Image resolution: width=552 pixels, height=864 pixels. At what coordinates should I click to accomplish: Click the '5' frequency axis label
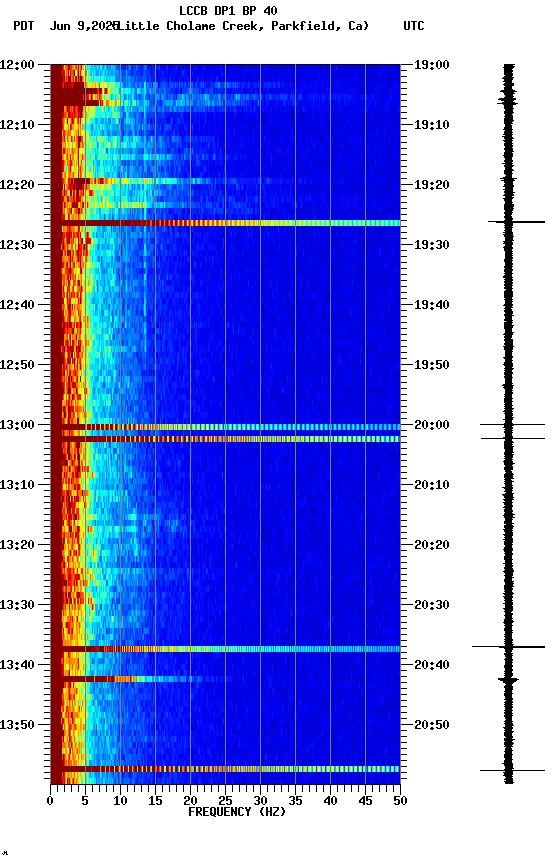click(85, 801)
